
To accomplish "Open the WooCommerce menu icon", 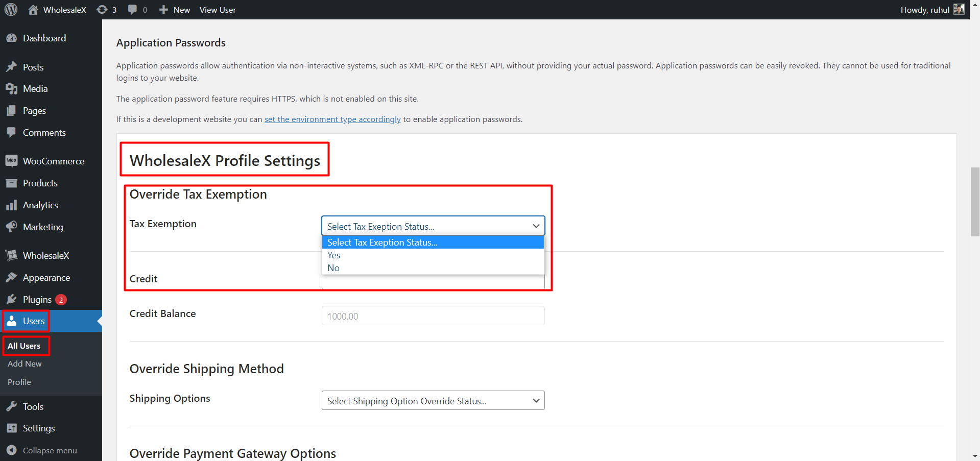I will pyautogui.click(x=12, y=160).
